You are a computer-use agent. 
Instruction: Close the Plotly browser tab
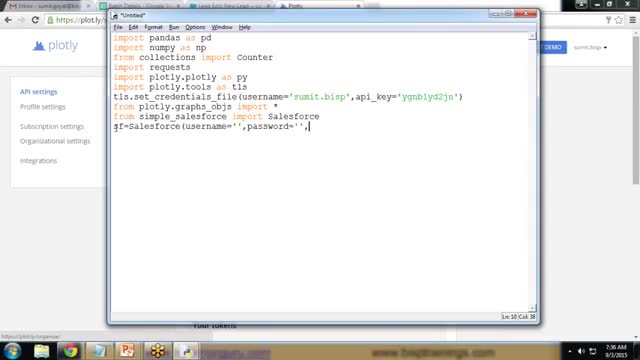pos(358,6)
